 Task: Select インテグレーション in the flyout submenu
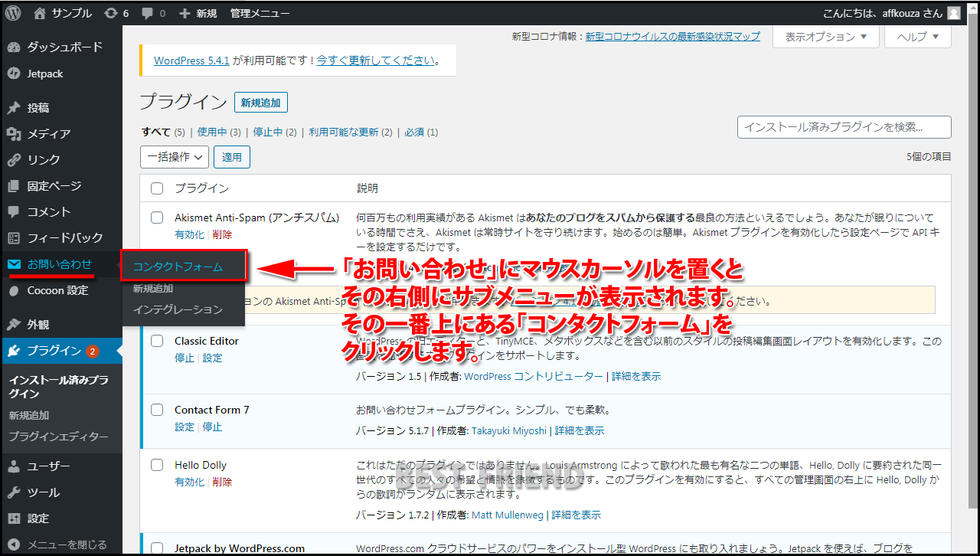pyautogui.click(x=178, y=309)
